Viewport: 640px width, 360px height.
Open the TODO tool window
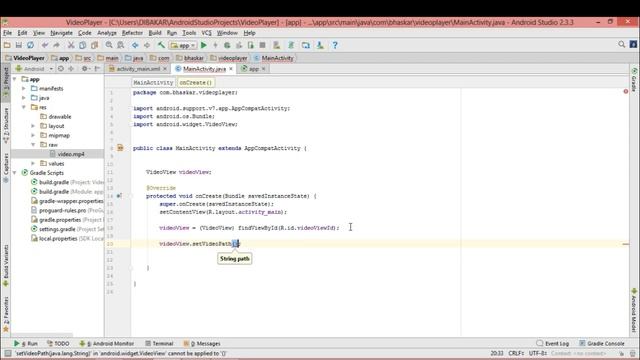58,344
